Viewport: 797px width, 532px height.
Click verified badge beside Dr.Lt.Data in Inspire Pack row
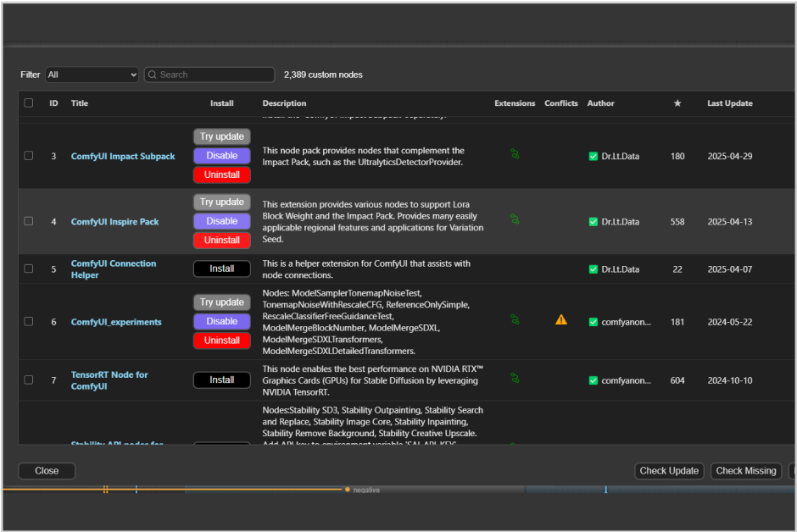click(594, 222)
